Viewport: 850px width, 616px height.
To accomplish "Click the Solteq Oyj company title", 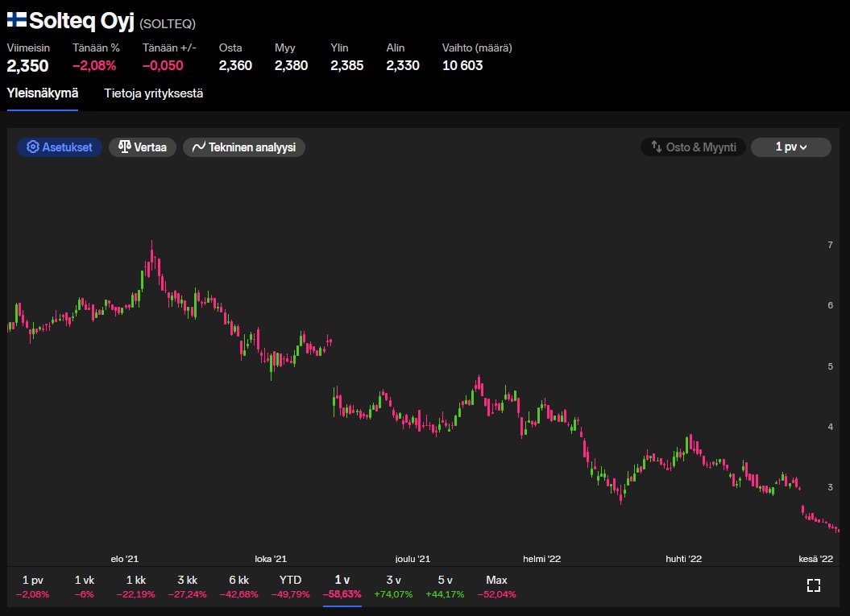I will [x=81, y=21].
